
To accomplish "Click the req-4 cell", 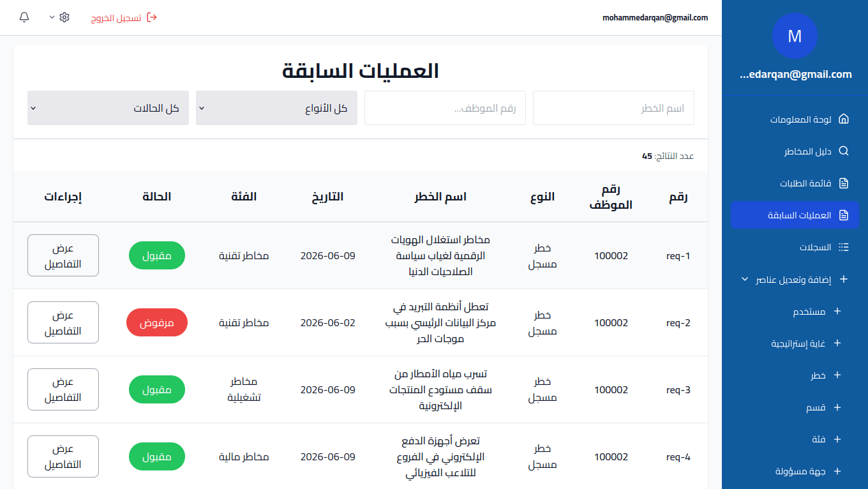I will (x=678, y=456).
